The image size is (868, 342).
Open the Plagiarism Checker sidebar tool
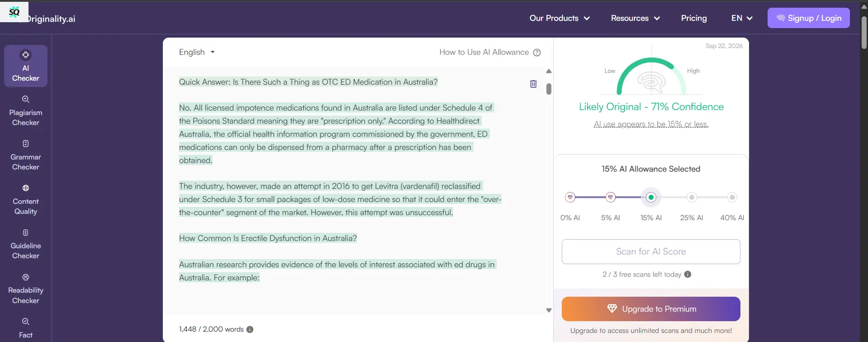click(x=26, y=111)
